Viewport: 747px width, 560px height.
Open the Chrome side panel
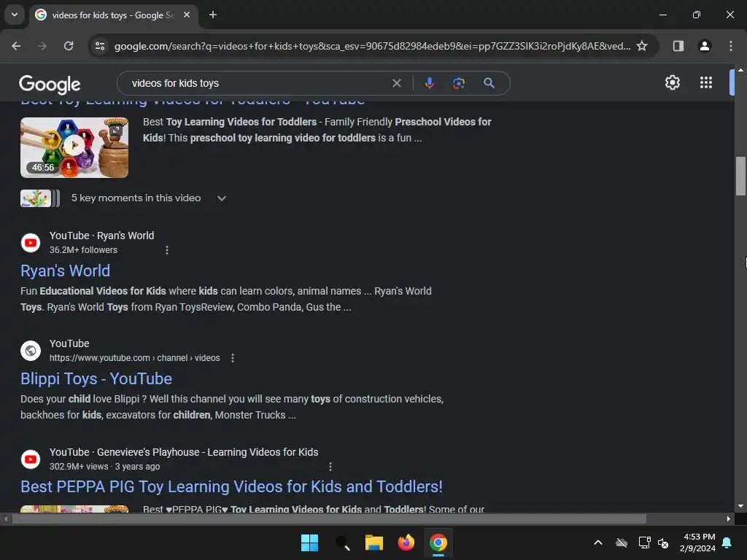coord(678,46)
